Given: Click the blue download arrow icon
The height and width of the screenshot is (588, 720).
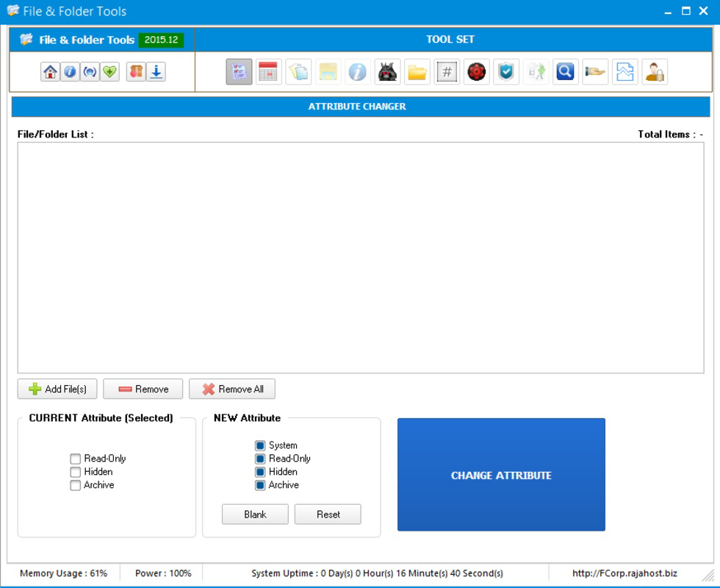Looking at the screenshot, I should pos(155,71).
